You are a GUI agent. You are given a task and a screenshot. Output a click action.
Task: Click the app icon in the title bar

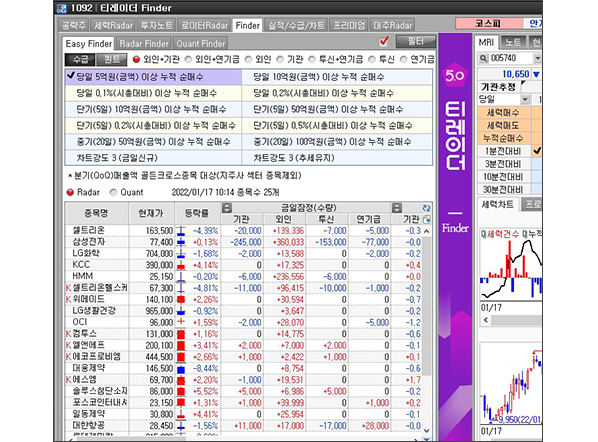pyautogui.click(x=61, y=8)
